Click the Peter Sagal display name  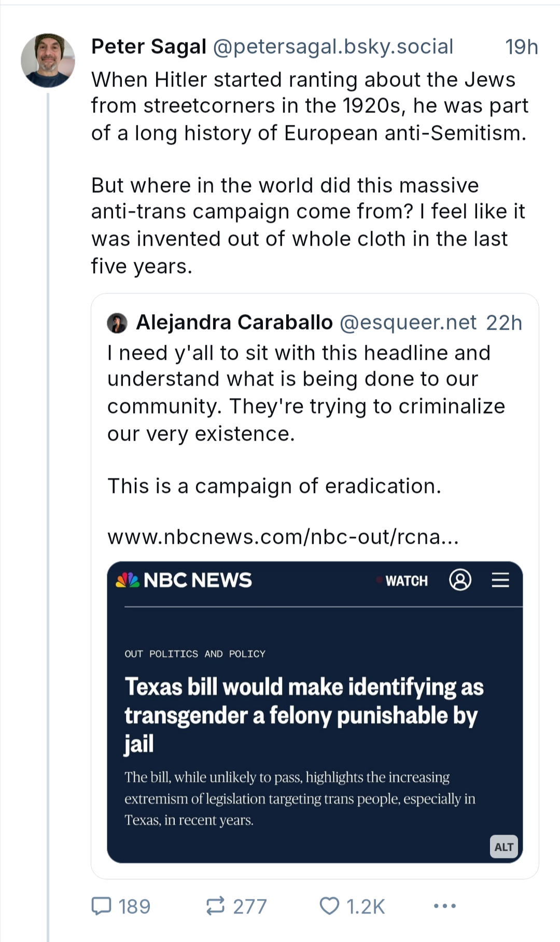pos(149,47)
